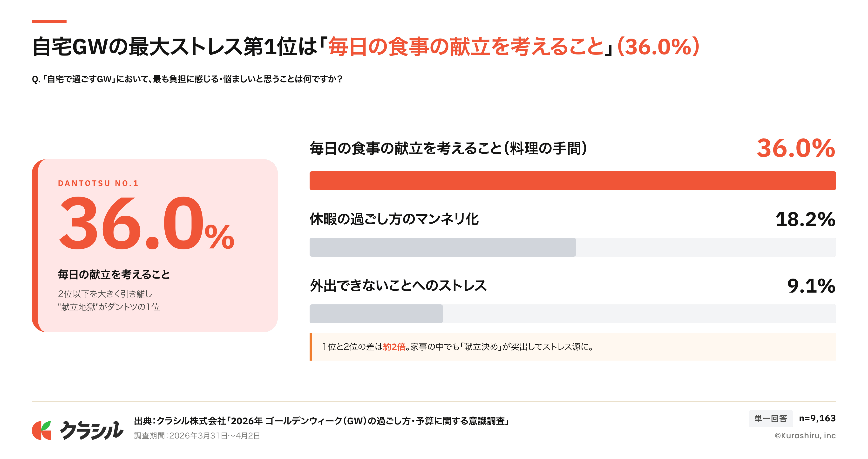Viewport: 868px width, 459px height.
Task: Click the filled part of the 18.2% bar
Action: pos(442,247)
